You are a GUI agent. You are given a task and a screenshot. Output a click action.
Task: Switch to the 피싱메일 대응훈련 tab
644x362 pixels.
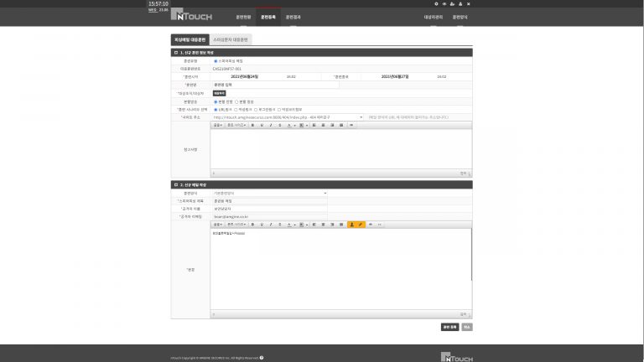pos(190,40)
